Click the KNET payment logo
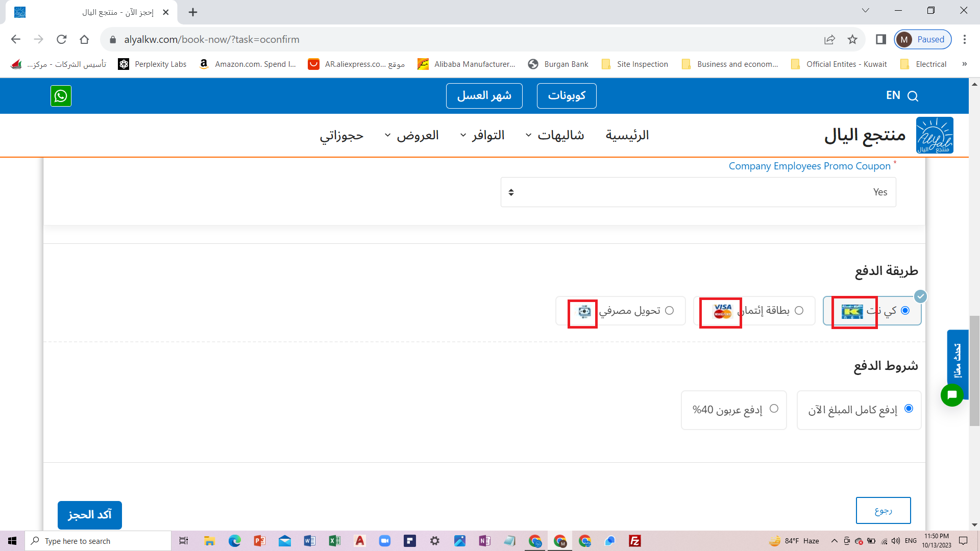This screenshot has height=551, width=980. [x=852, y=311]
